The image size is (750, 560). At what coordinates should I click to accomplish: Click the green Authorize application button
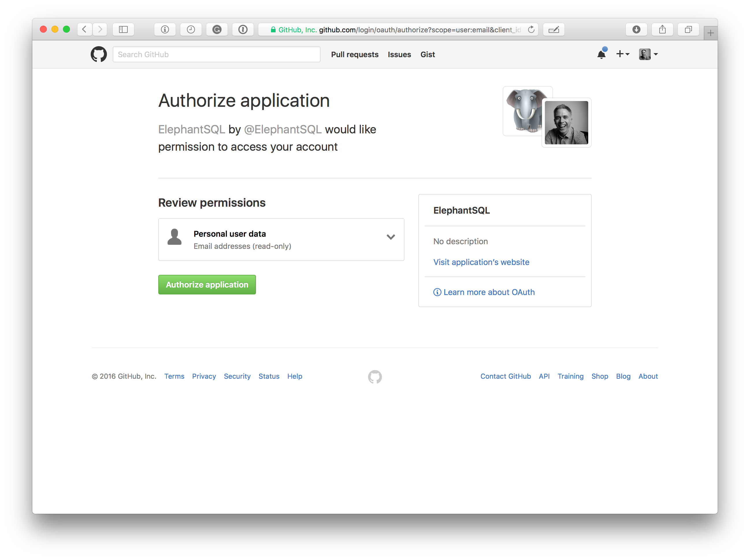[x=207, y=285]
